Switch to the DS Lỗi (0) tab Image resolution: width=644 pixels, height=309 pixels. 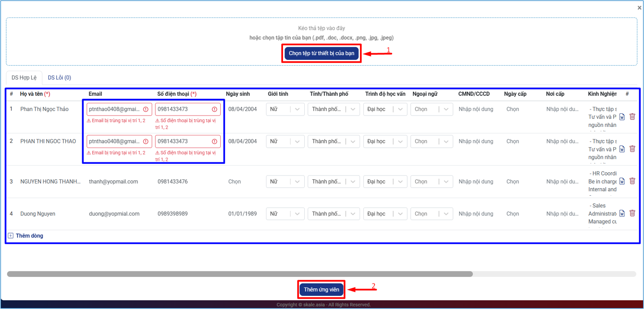click(60, 78)
